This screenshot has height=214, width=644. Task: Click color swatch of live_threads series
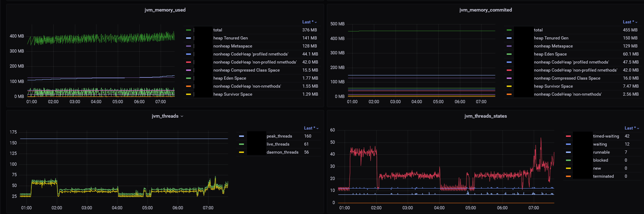(x=242, y=144)
